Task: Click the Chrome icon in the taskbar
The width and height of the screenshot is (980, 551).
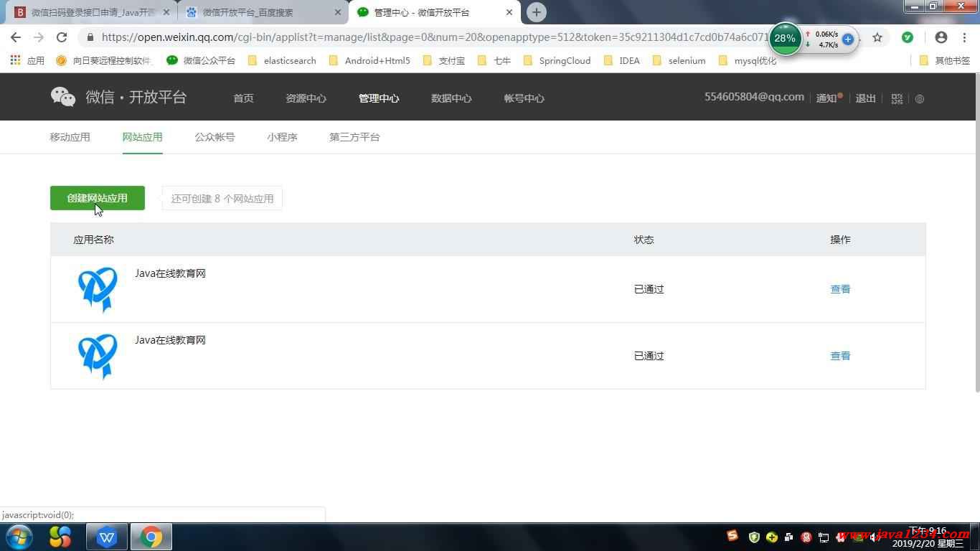Action: pos(151,537)
